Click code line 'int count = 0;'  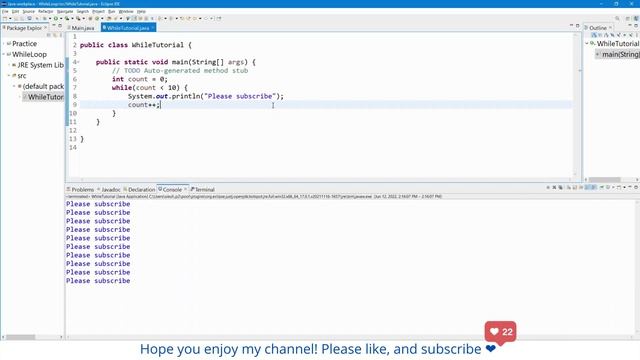pos(140,79)
